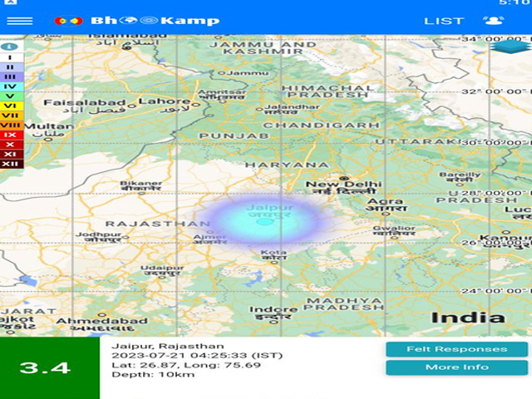Screen dimensions: 532x399
Task: Tap the Ajmer city label
Action: click(x=209, y=239)
